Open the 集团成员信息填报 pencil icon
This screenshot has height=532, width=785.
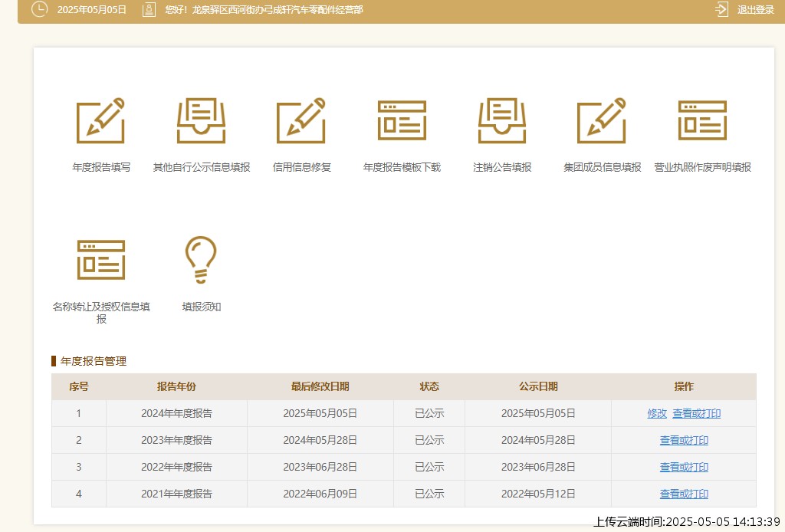(602, 120)
